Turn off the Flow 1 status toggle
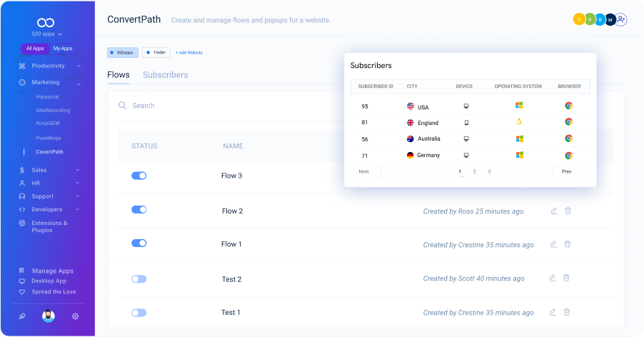The height and width of the screenshot is (337, 644). point(139,243)
